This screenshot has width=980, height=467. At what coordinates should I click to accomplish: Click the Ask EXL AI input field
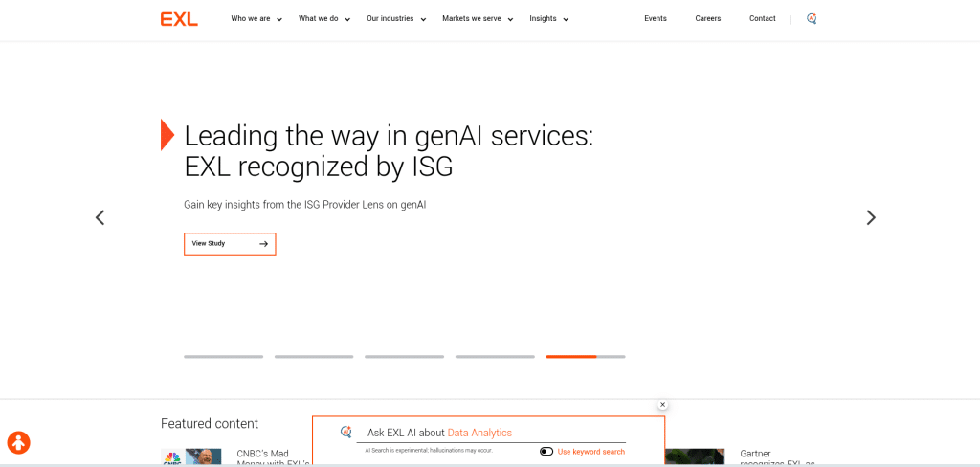[x=491, y=433]
